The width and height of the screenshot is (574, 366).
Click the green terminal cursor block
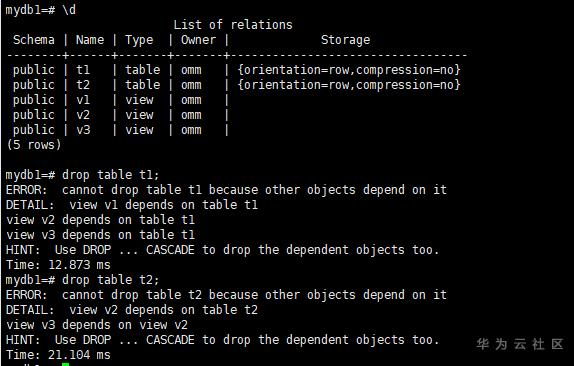(66, 364)
